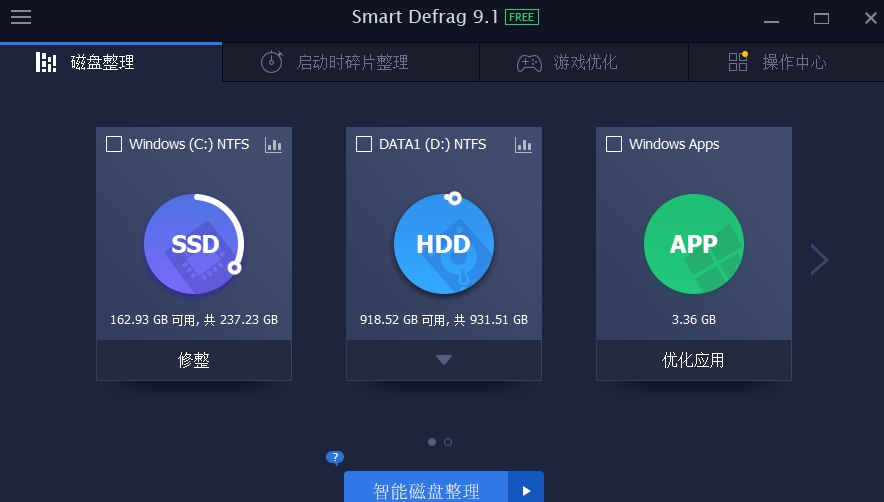Click the 3.36 GB size text
Image resolution: width=884 pixels, height=502 pixels.
point(694,320)
